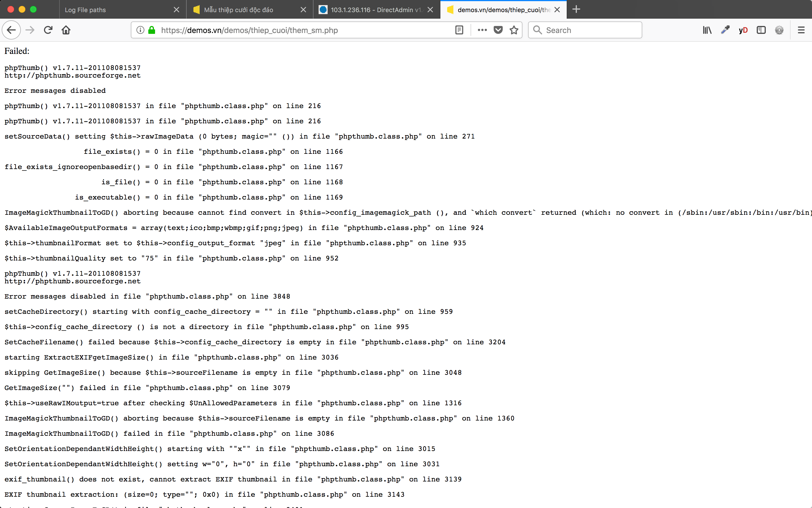Click the first http://phpthumb.sourceforge.net line
This screenshot has width=812, height=508.
pos(72,76)
